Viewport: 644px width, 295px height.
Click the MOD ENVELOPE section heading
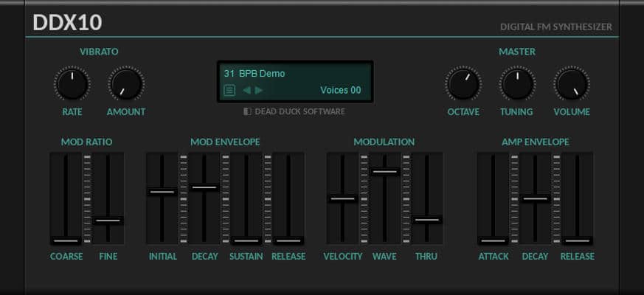tap(225, 142)
